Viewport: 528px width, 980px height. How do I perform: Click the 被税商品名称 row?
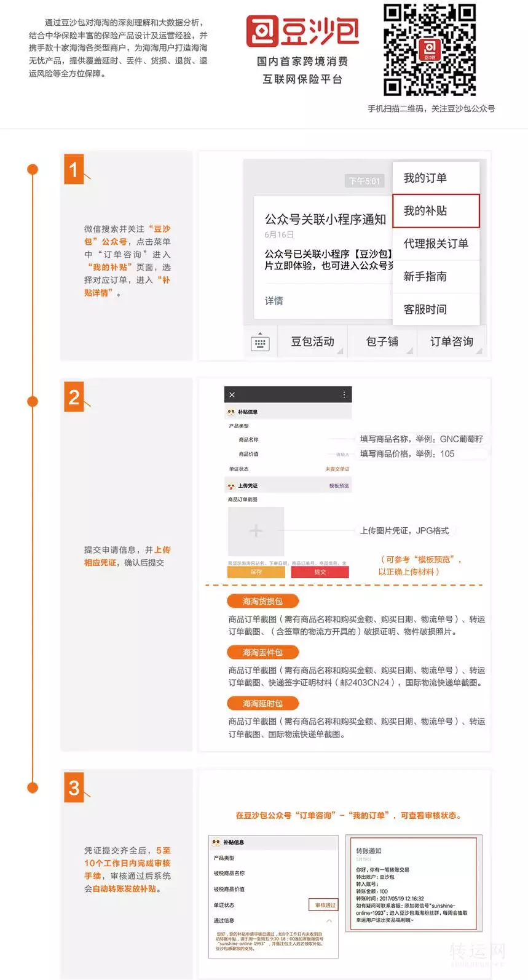pyautogui.click(x=274, y=874)
